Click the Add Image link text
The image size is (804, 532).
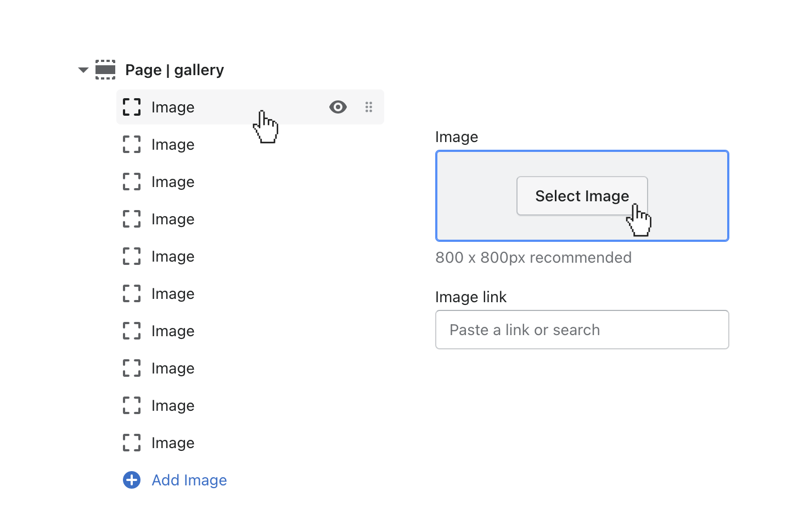[189, 480]
